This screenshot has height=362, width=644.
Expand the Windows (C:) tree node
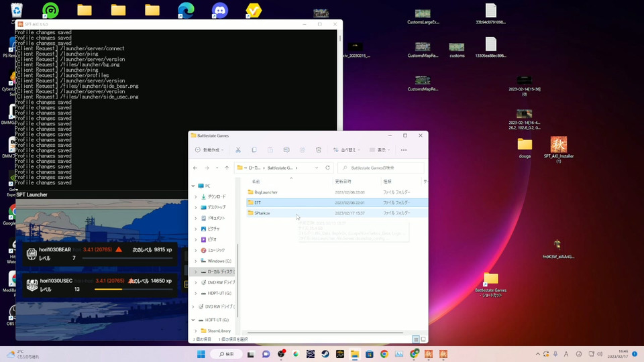click(196, 261)
